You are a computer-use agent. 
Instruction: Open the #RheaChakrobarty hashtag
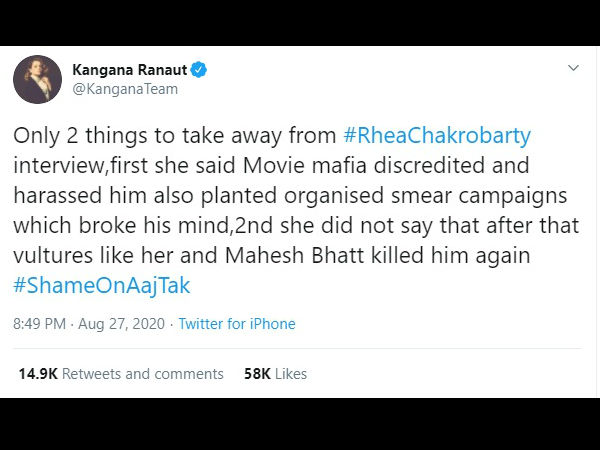pyautogui.click(x=437, y=135)
